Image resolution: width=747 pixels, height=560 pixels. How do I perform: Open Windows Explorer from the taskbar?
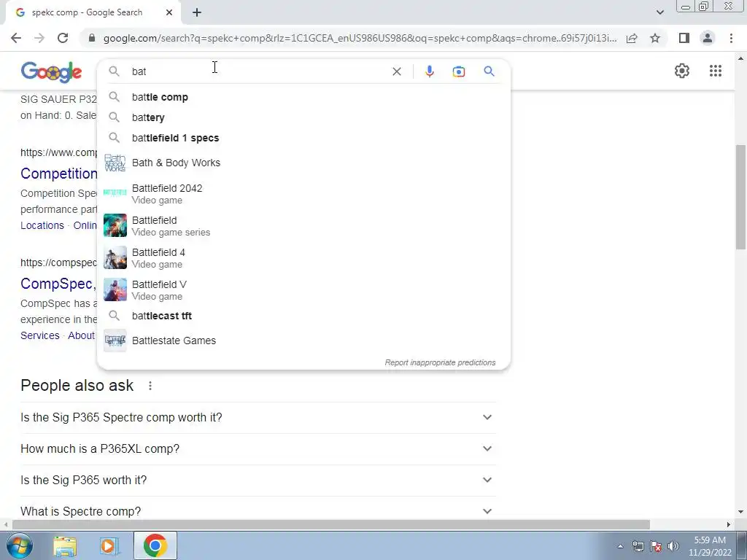point(65,546)
